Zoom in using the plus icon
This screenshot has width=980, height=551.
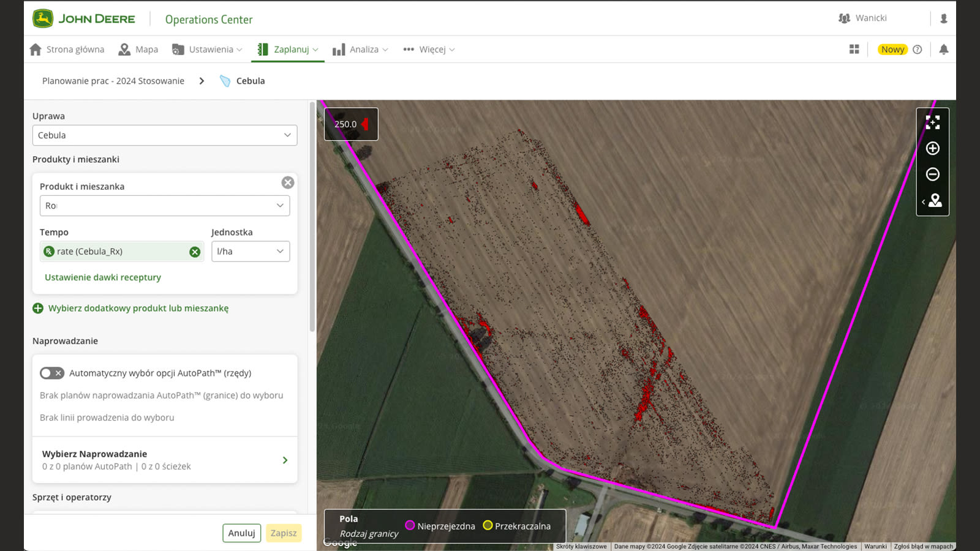point(932,148)
